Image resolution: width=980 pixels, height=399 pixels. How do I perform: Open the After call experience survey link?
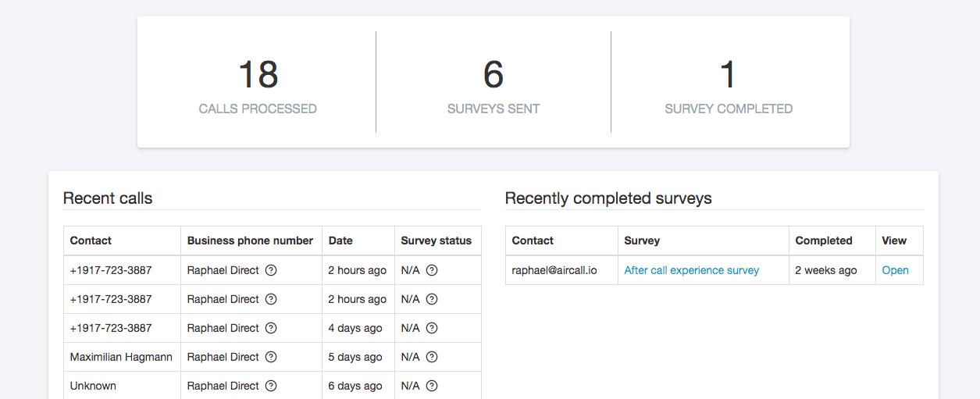(x=692, y=270)
